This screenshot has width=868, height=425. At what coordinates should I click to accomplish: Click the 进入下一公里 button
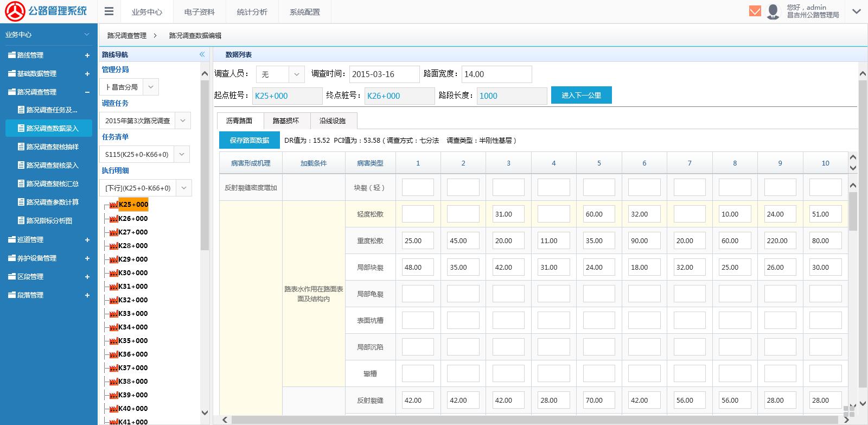point(581,95)
